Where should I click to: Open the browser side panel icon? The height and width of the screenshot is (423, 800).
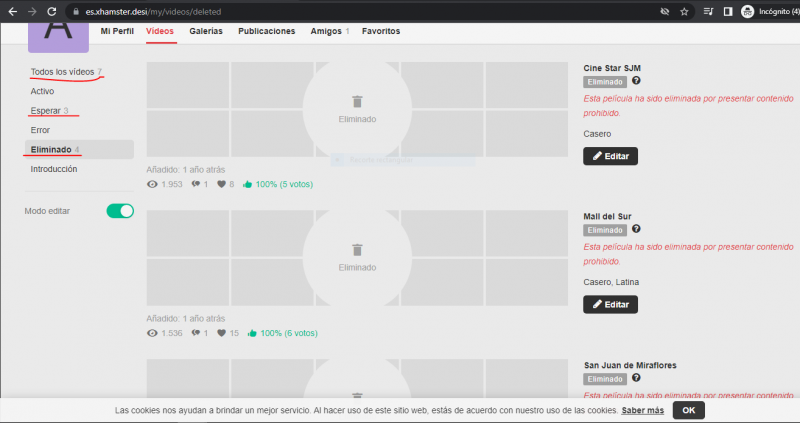coord(727,11)
